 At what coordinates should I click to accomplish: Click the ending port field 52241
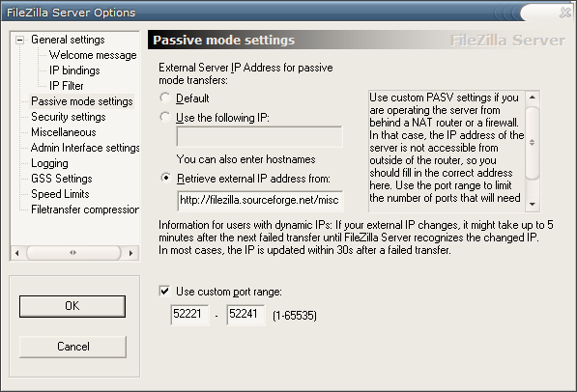[245, 315]
